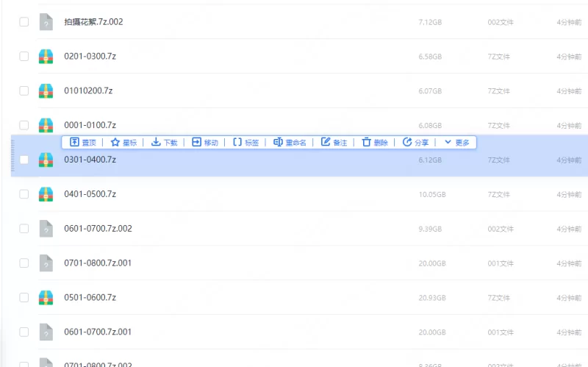Click the 6.12GB size value
Image resolution: width=588 pixels, height=367 pixels.
pyautogui.click(x=430, y=160)
